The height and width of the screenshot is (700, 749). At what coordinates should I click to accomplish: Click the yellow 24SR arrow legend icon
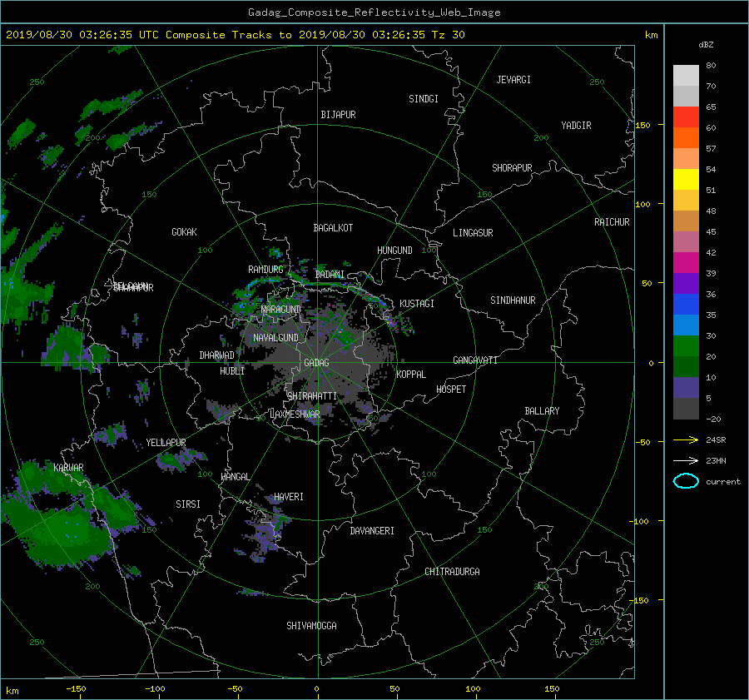click(x=686, y=439)
